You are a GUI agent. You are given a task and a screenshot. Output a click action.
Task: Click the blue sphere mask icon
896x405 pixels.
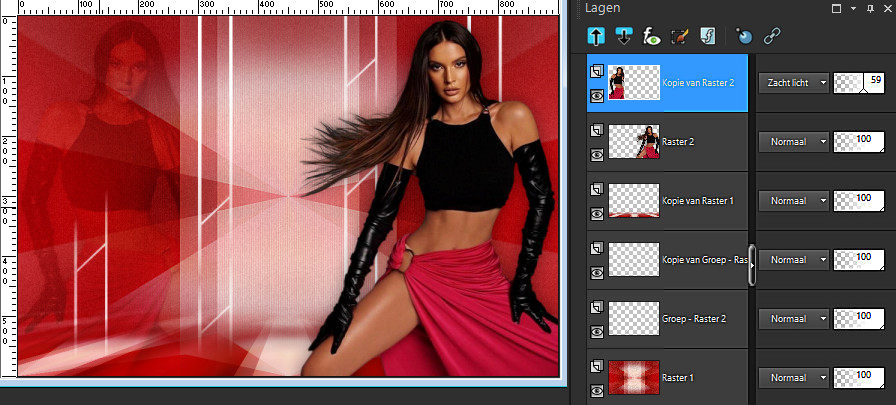coord(744,36)
